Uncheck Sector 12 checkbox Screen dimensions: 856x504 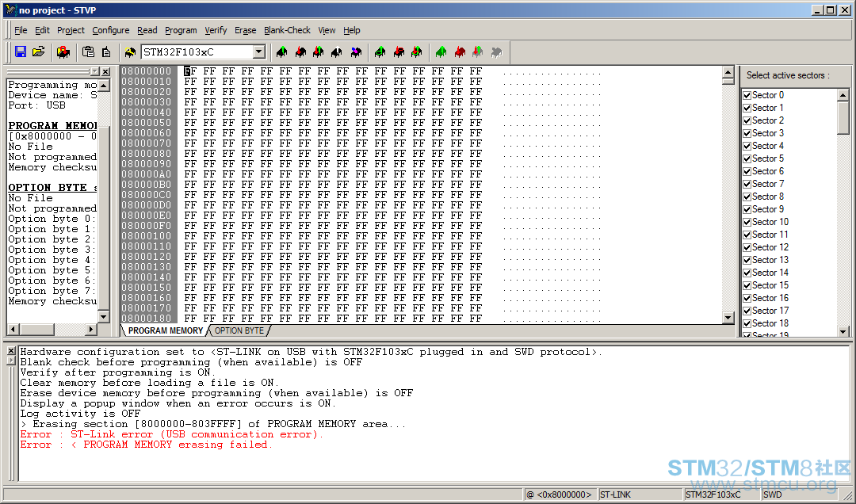click(x=747, y=247)
